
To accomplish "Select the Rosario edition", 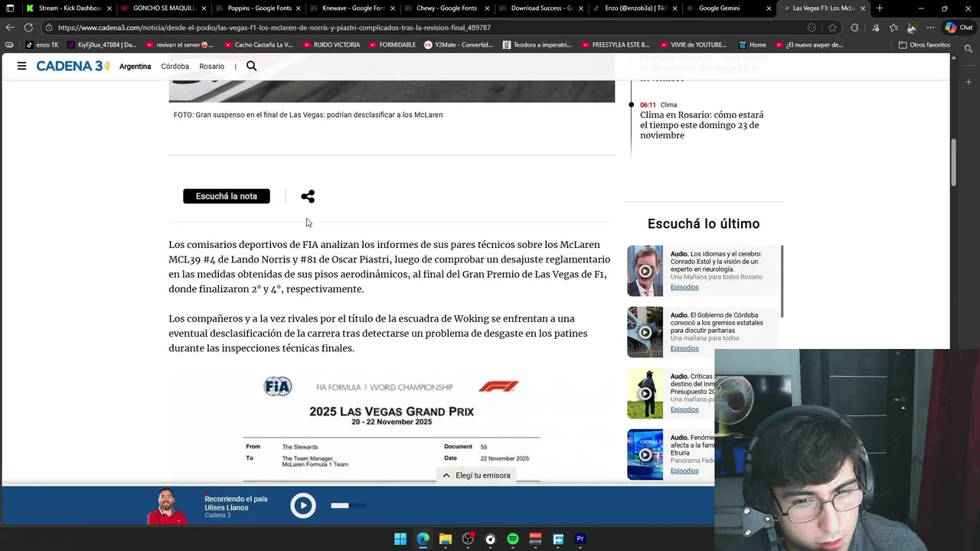I will pos(211,67).
